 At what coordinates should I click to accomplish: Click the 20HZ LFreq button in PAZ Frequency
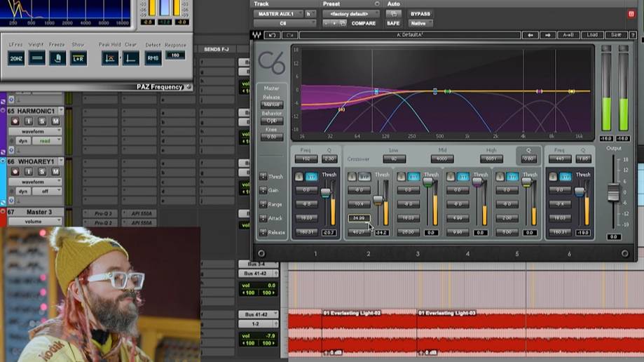16,58
